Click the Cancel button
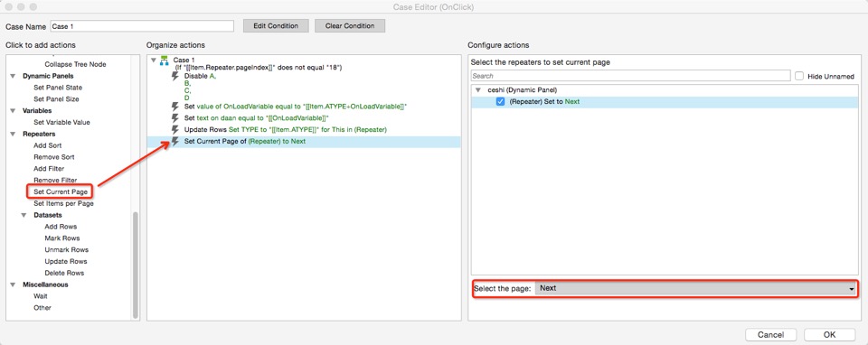Image resolution: width=868 pixels, height=345 pixels. (x=770, y=334)
